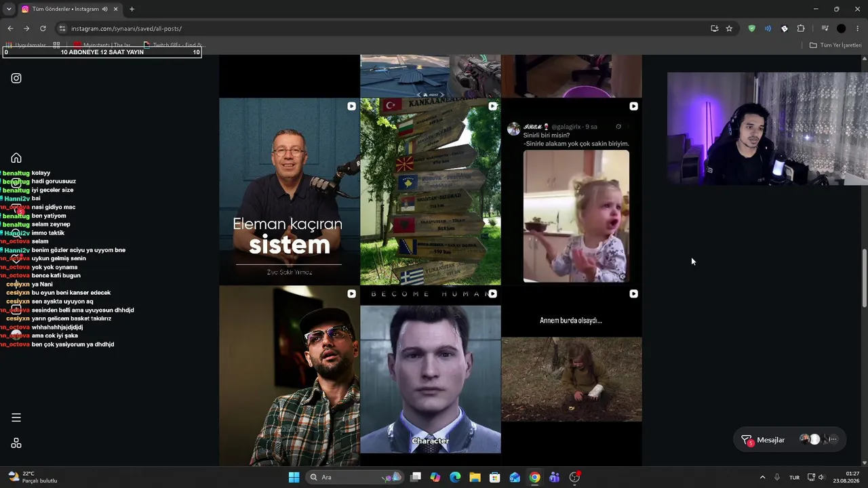Reload the Instagram page
The image size is (868, 488).
43,28
